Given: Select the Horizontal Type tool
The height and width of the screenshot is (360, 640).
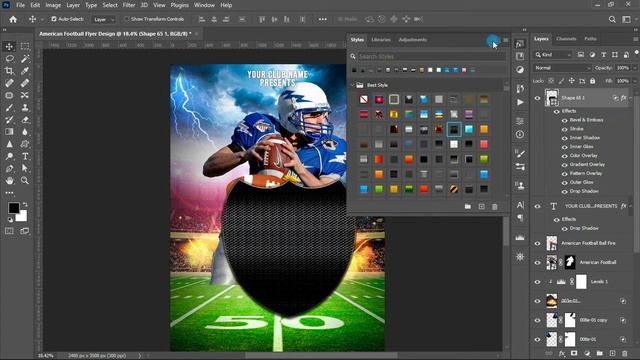Looking at the screenshot, I should [25, 156].
